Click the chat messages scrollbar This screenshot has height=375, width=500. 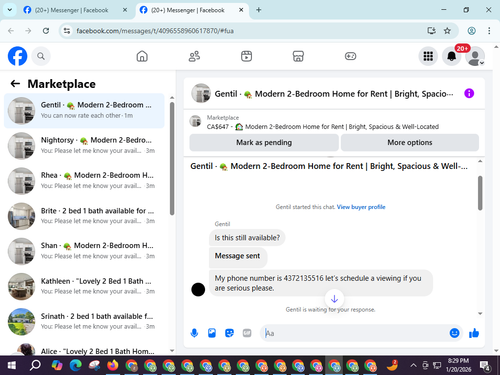tap(480, 193)
